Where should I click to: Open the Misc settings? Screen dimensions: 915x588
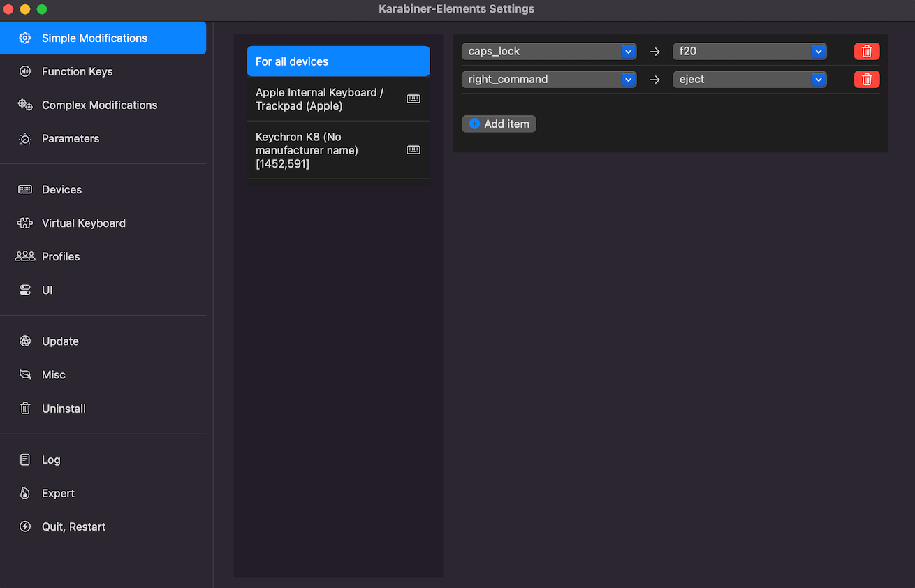[x=103, y=374]
